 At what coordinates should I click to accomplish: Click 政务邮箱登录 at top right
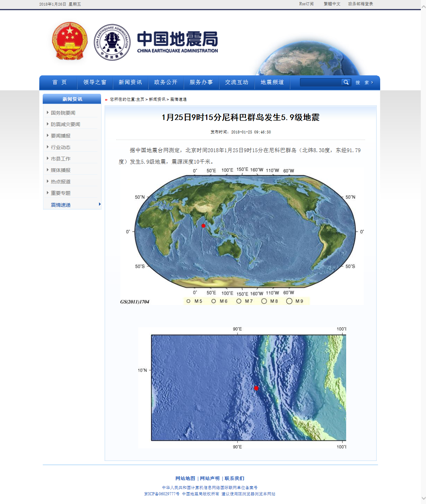click(360, 4)
